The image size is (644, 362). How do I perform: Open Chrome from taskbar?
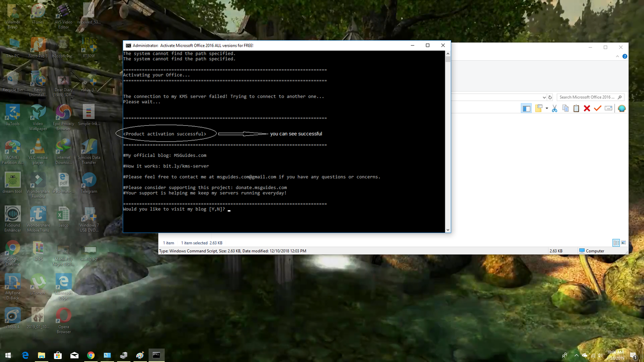[91, 355]
